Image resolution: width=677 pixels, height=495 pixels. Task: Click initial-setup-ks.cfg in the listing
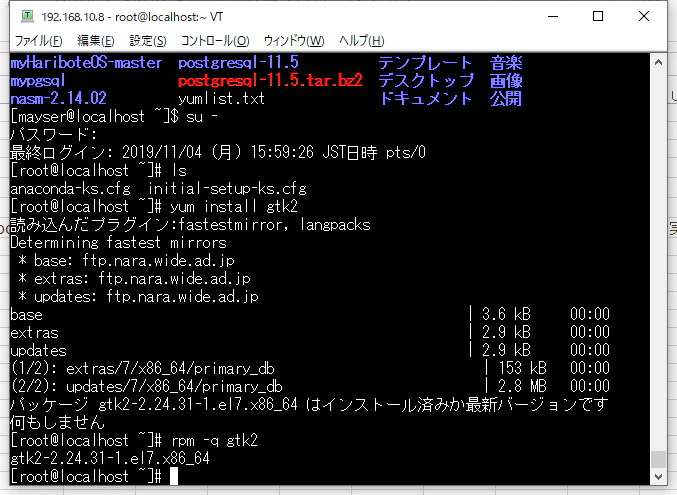tap(227, 188)
